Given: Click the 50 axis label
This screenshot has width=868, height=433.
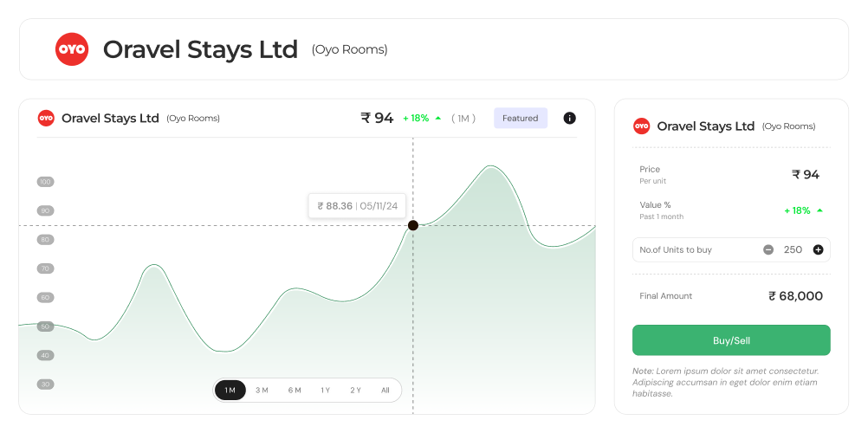Looking at the screenshot, I should (x=45, y=326).
